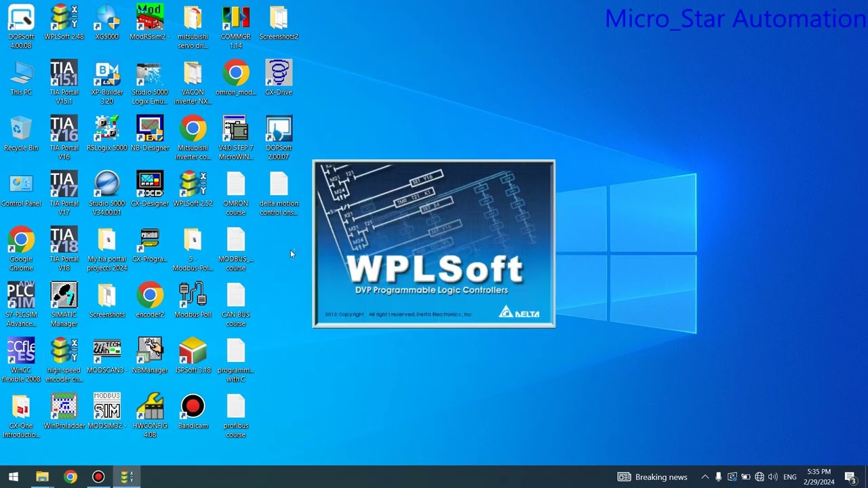Select HWCONFIG 4.08 desktop icon
Screen dimensions: 868x488
tap(150, 415)
